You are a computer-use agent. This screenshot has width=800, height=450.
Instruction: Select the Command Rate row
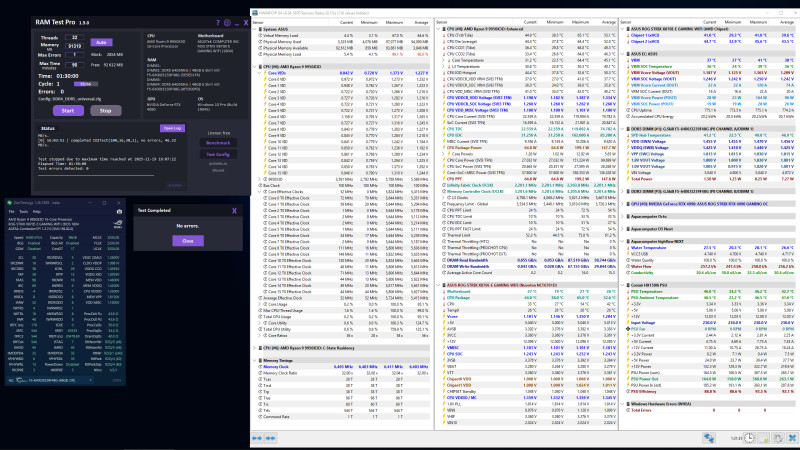pos(342,416)
